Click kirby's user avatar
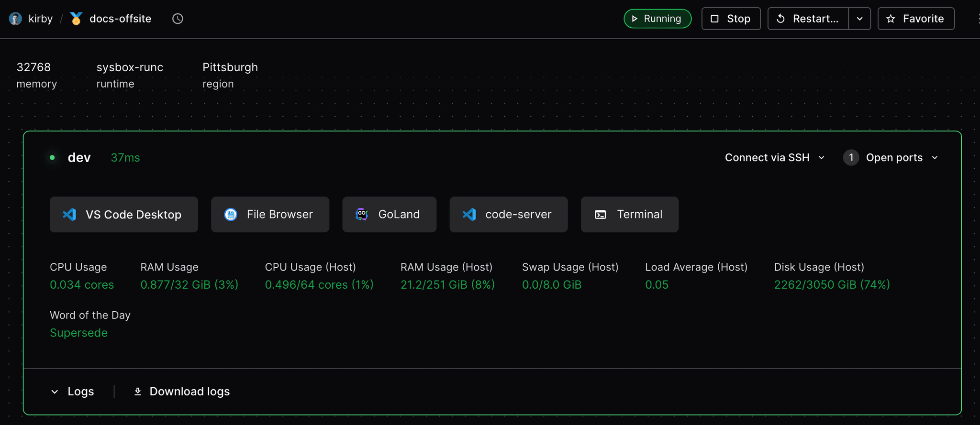The width and height of the screenshot is (980, 425). (15, 19)
